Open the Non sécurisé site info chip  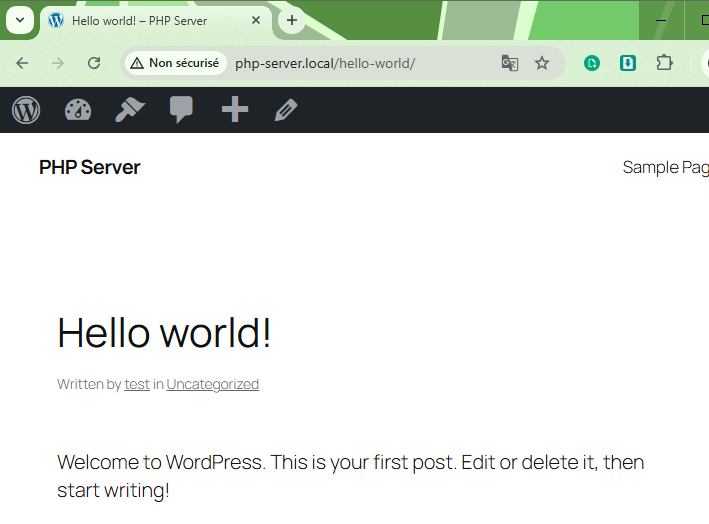175,63
